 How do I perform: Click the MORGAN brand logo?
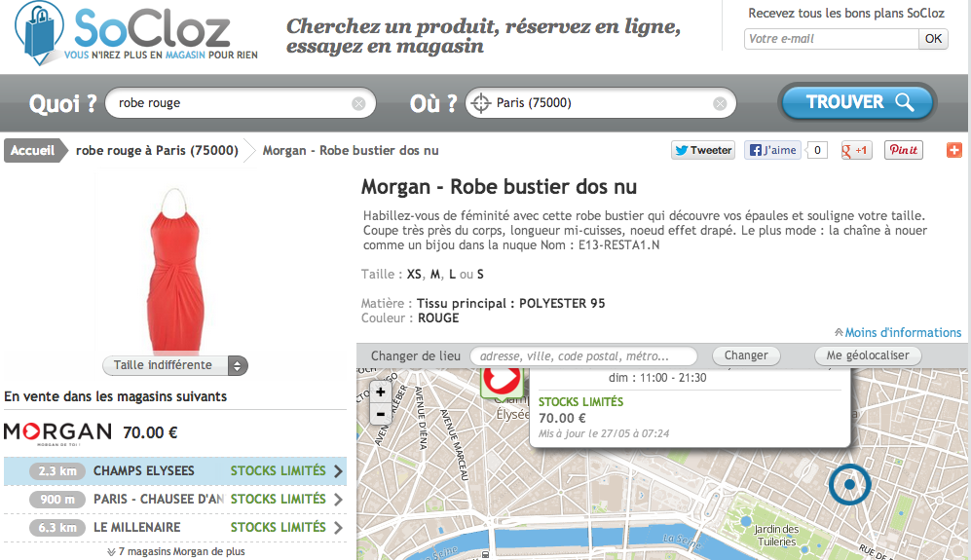pos(58,432)
